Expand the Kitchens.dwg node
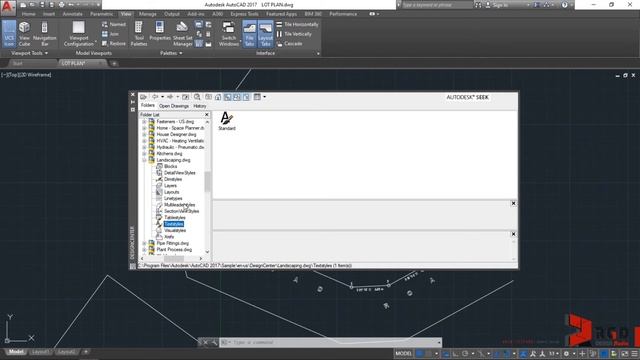The height and width of the screenshot is (360, 640). tap(144, 153)
